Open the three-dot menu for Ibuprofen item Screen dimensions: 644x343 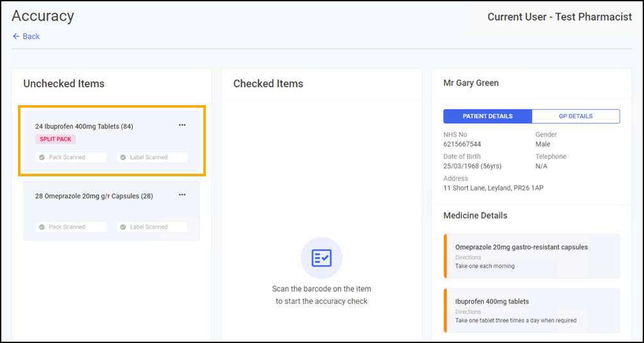[x=182, y=125]
